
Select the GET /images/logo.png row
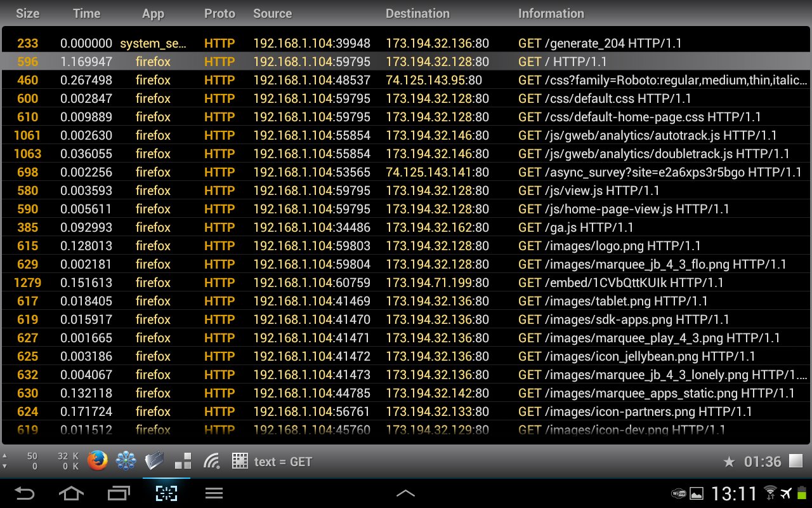point(406,246)
